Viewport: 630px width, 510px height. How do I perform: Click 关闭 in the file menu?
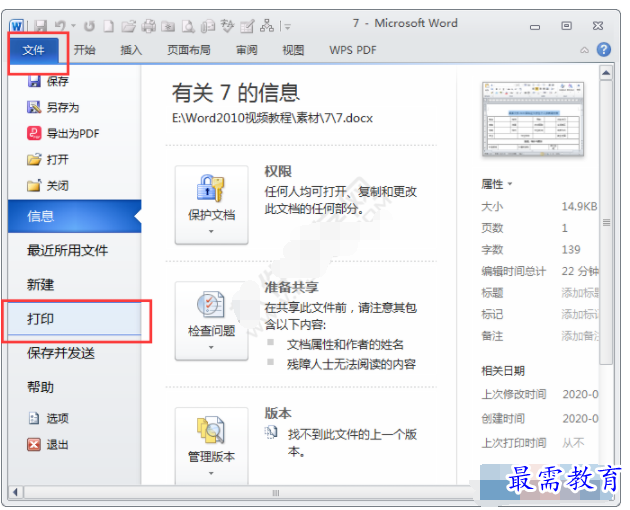[x=48, y=186]
